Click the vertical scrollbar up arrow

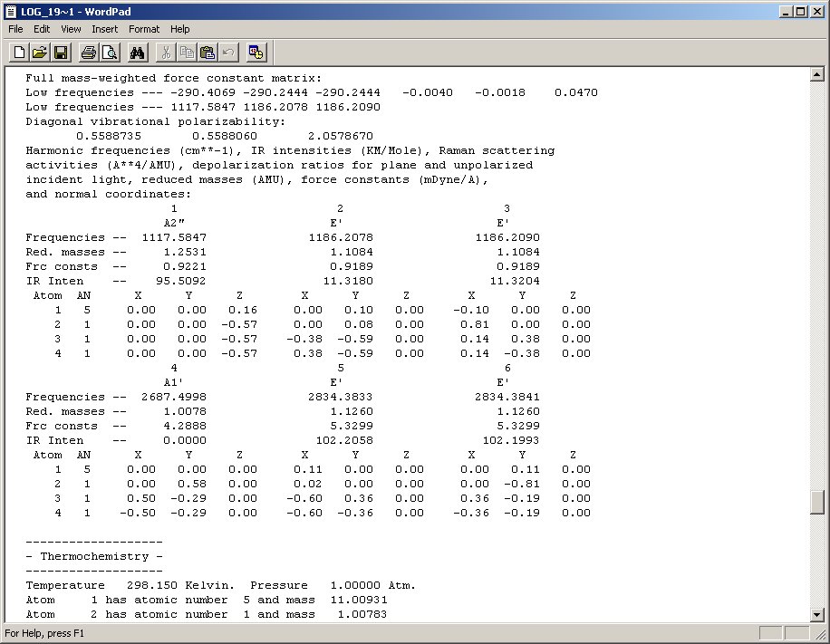(x=816, y=74)
